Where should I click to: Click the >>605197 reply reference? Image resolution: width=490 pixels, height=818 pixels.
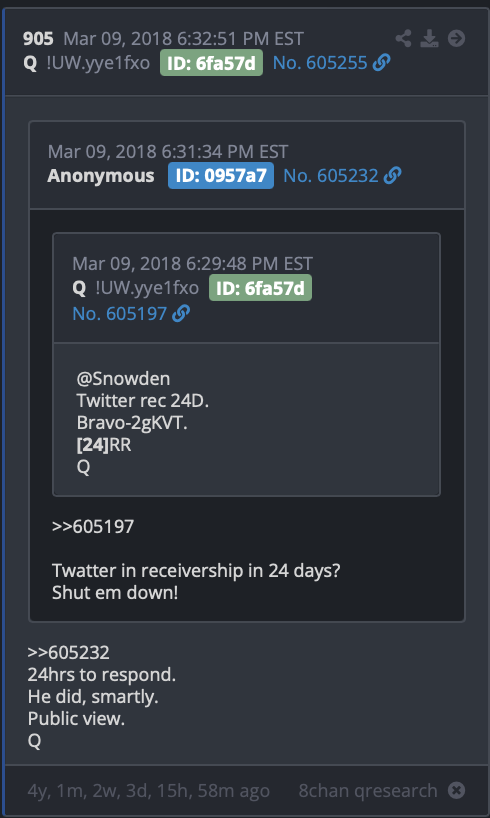(x=93, y=526)
